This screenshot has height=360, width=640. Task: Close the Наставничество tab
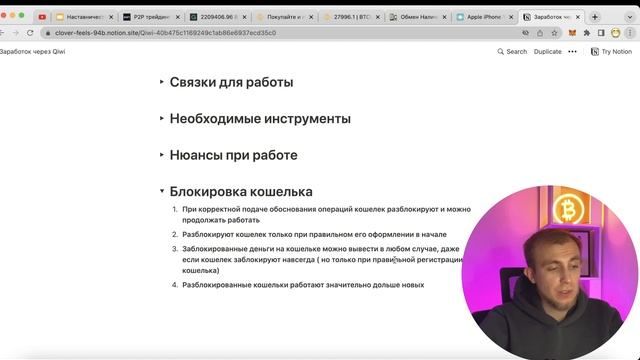pos(111,17)
